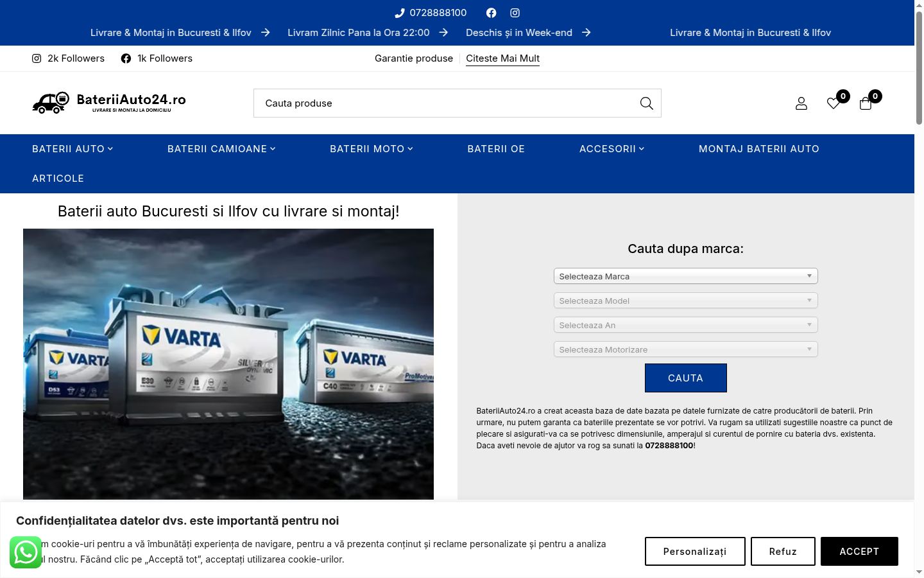924x578 pixels.
Task: Click Accept cookies button
Action: pyautogui.click(x=859, y=552)
